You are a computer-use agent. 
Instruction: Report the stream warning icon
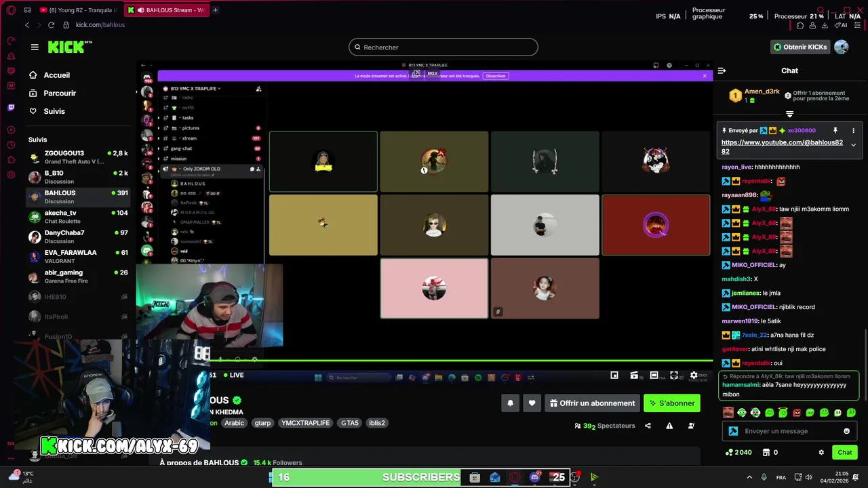[669, 426]
